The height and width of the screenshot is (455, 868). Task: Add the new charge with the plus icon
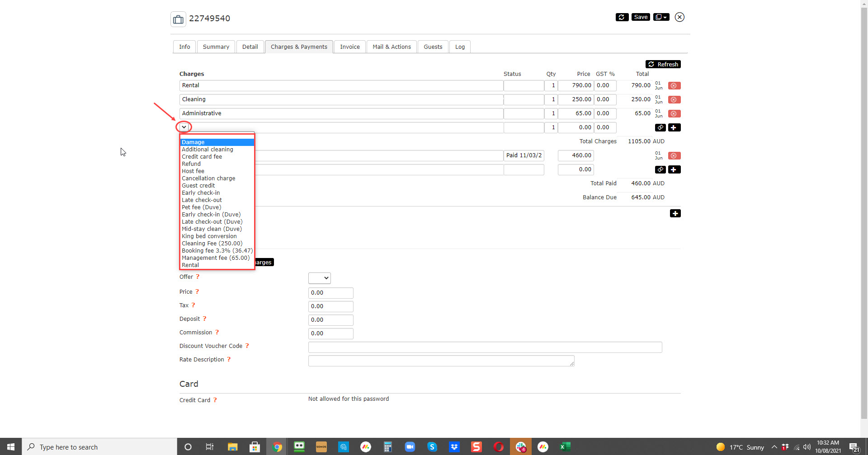(674, 127)
